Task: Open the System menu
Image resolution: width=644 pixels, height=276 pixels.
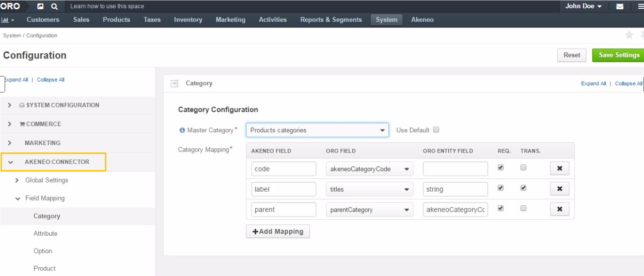Action: (x=387, y=20)
